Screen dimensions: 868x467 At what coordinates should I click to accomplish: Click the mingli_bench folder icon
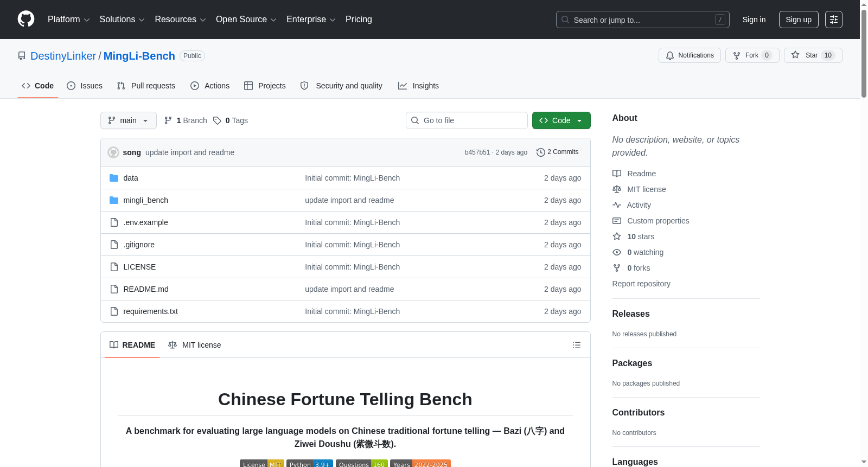click(x=114, y=200)
